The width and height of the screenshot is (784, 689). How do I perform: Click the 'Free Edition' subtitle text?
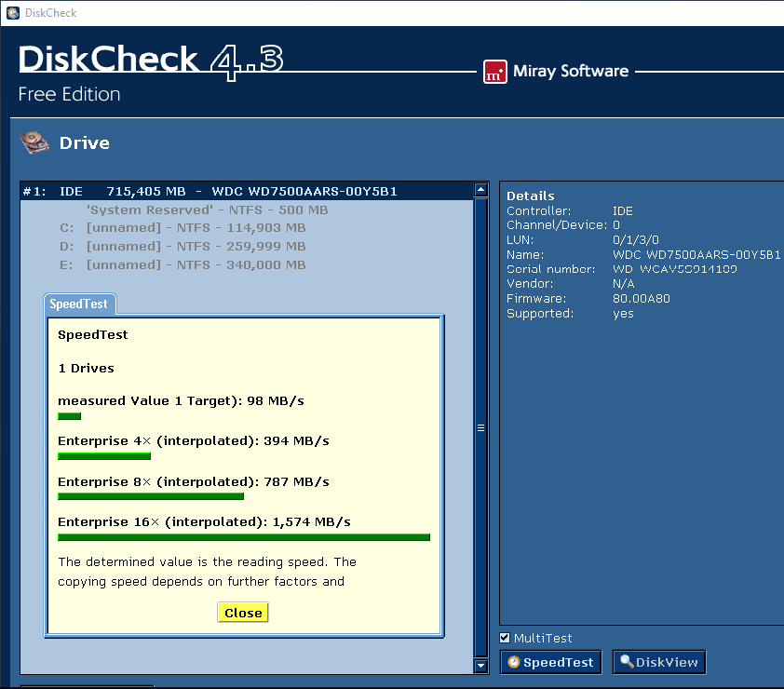coord(69,94)
